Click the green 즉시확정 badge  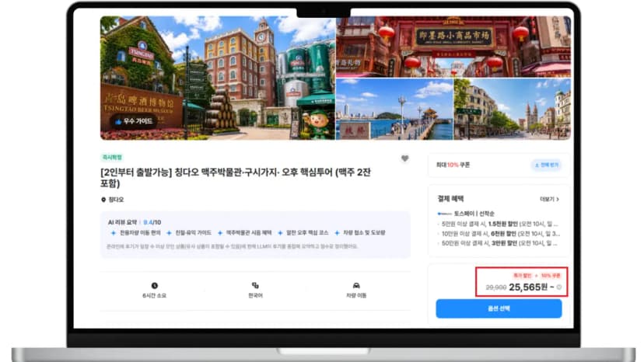pos(112,157)
